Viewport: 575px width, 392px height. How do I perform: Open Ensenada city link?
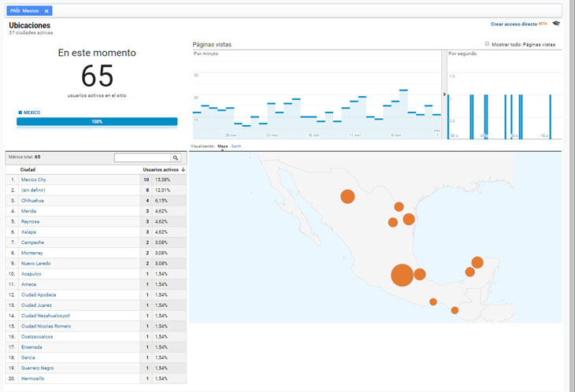[x=32, y=347]
